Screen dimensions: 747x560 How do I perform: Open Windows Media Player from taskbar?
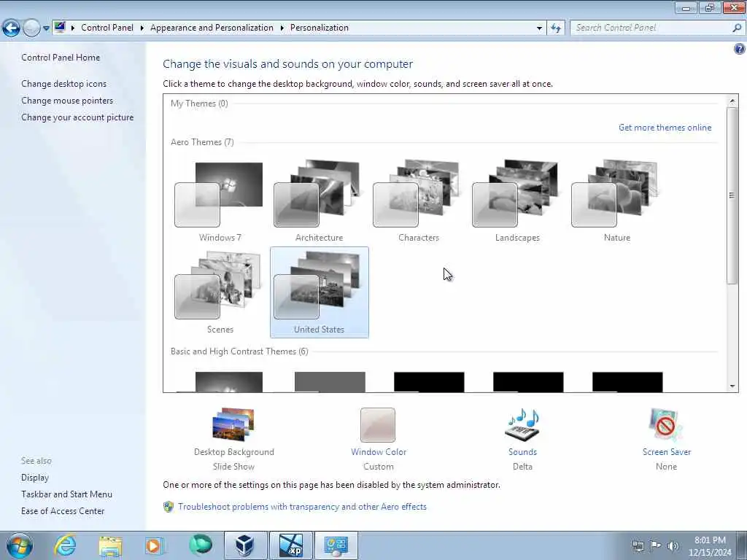click(155, 545)
